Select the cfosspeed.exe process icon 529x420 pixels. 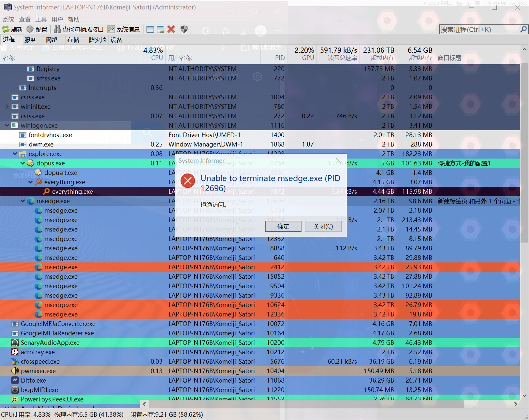[x=15, y=361]
